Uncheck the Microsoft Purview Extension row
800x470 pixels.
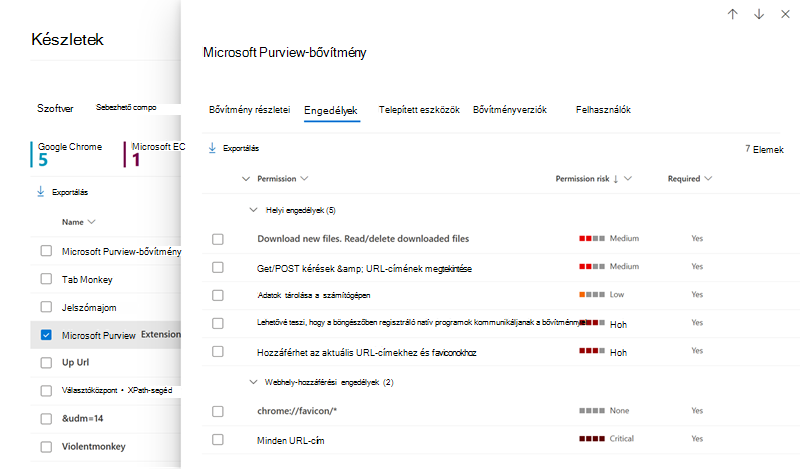pyautogui.click(x=46, y=335)
